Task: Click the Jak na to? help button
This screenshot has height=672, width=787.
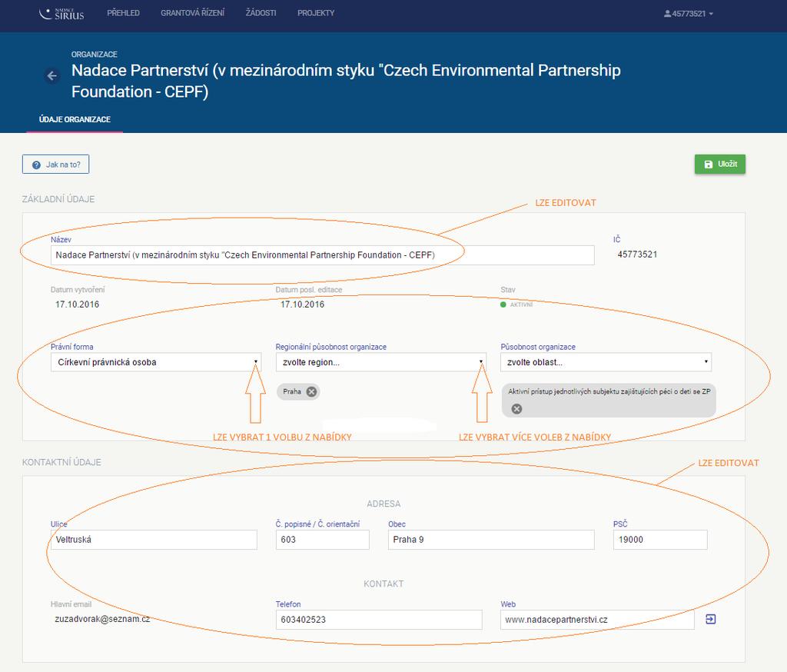Action: click(x=55, y=165)
